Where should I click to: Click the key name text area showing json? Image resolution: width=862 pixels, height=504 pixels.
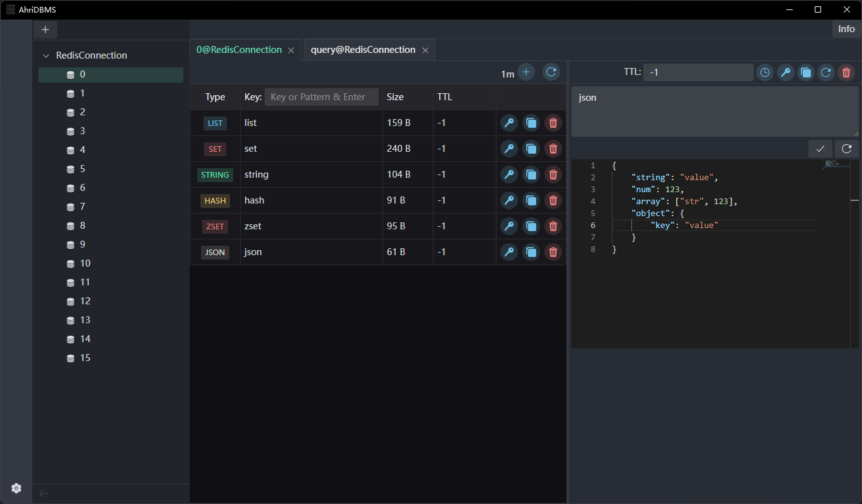[715, 112]
